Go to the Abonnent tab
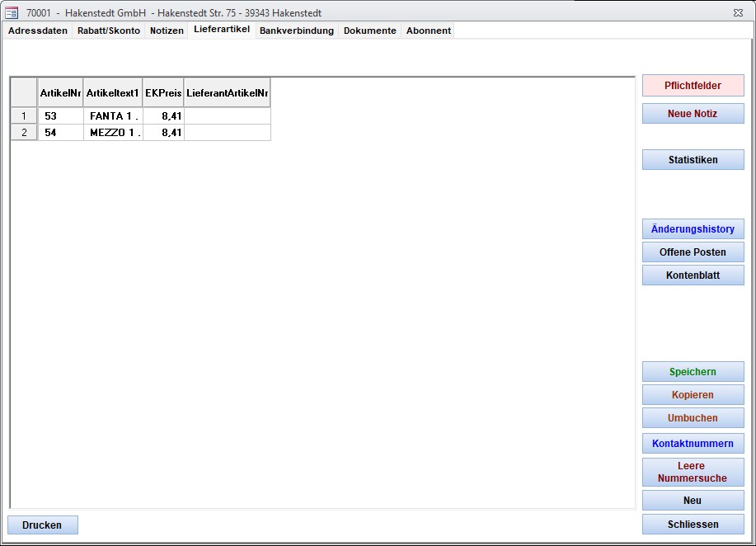This screenshot has width=756, height=546. click(x=429, y=31)
